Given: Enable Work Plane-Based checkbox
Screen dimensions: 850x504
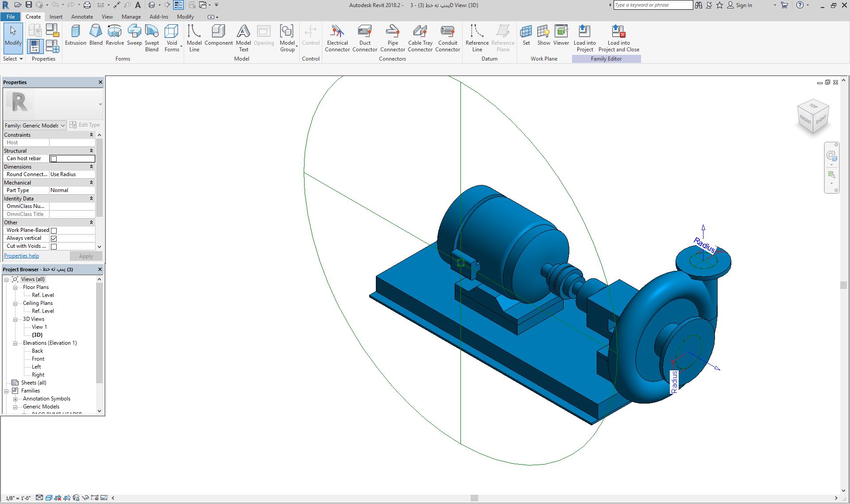Looking at the screenshot, I should pos(54,231).
